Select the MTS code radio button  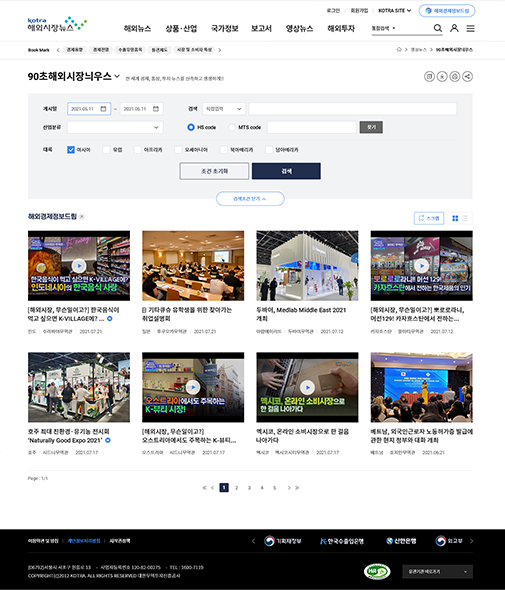232,127
